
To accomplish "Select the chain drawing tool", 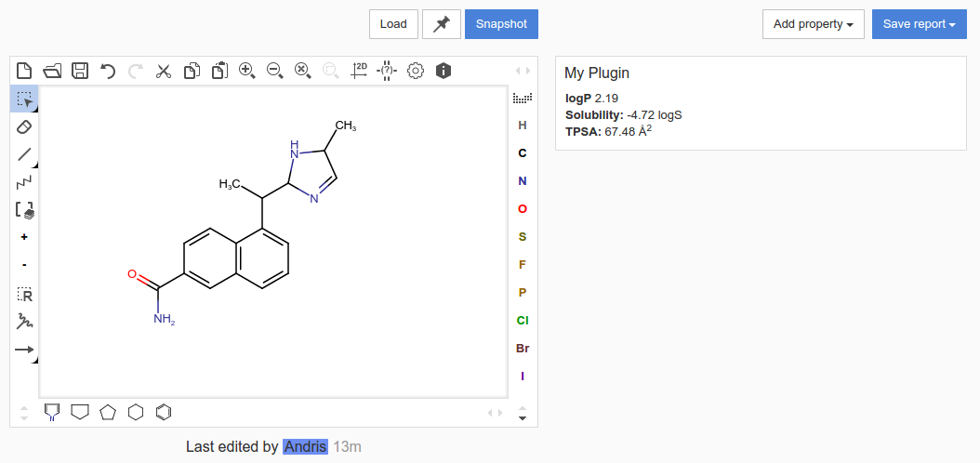I will tap(24, 182).
